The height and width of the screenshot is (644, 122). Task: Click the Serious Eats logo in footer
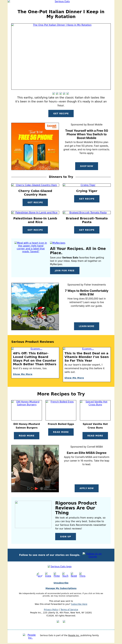coord(61,566)
